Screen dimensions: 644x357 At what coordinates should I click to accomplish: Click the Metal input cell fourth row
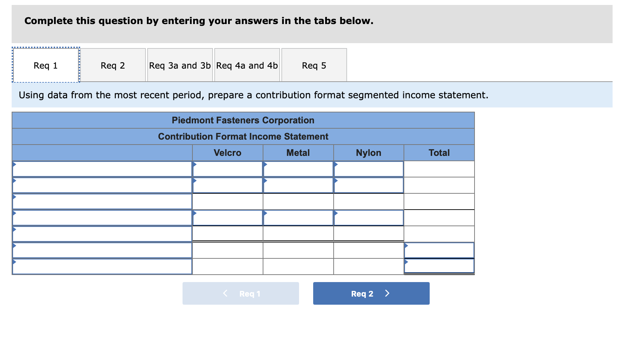click(298, 217)
